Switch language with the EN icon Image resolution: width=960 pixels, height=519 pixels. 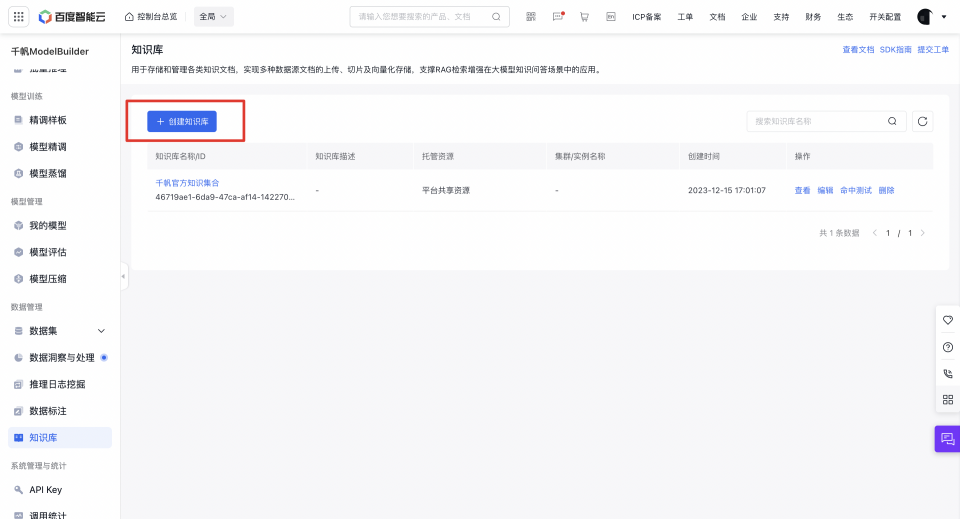click(610, 17)
